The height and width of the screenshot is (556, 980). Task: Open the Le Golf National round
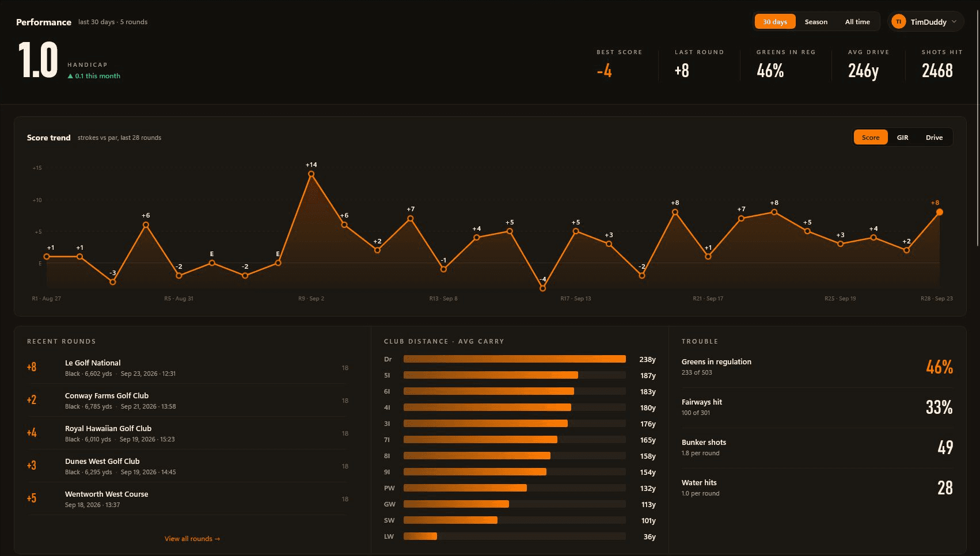(188, 368)
